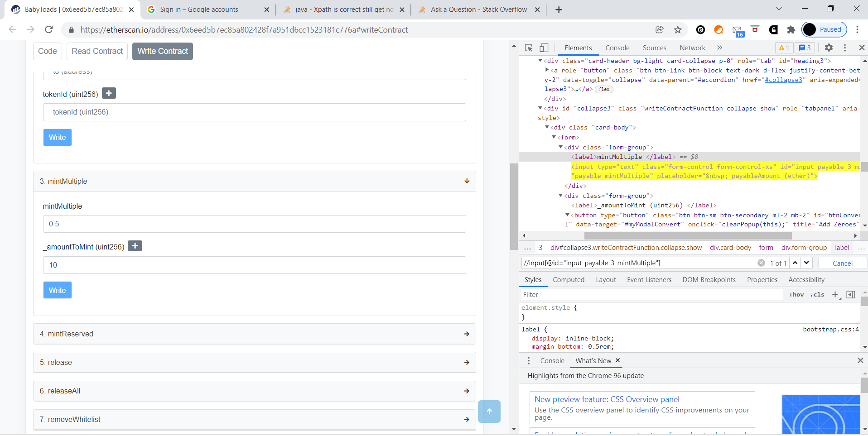Go to previous search result
This screenshot has height=436, width=868.
795,263
